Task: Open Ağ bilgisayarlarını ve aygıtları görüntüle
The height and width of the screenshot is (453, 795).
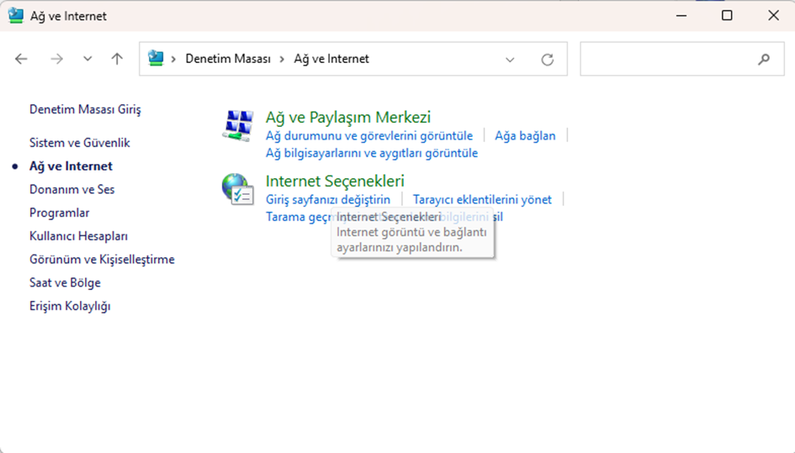Action: tap(372, 153)
